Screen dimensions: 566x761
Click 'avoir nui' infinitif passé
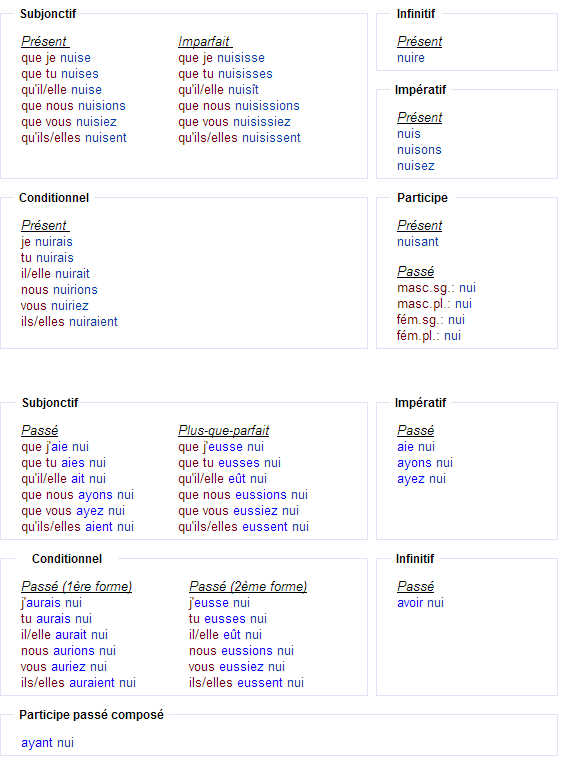point(420,603)
